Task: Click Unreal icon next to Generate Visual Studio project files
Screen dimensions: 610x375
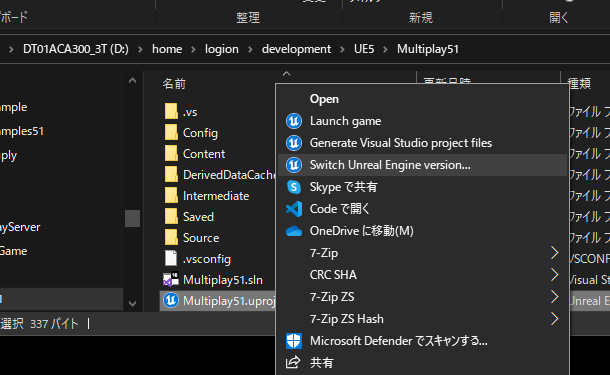Action: [x=294, y=143]
